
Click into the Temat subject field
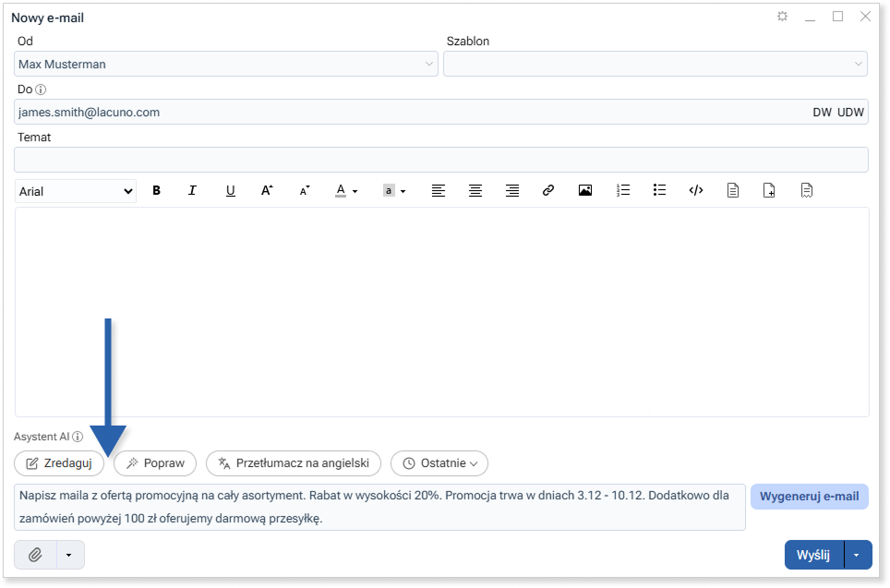click(441, 160)
